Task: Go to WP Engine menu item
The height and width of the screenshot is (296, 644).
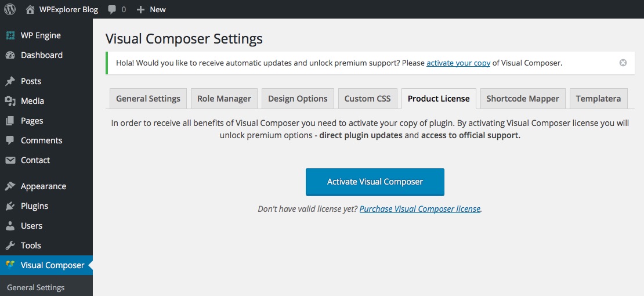Action: click(x=41, y=35)
